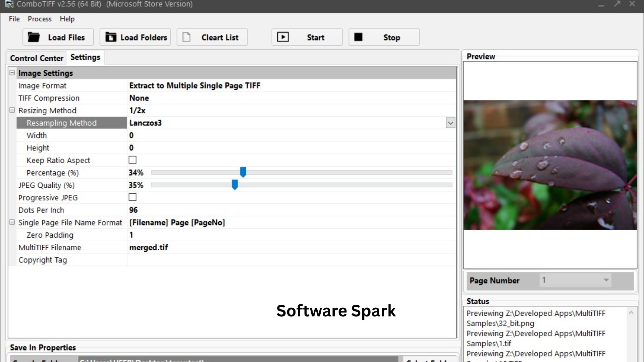Image resolution: width=644 pixels, height=362 pixels.
Task: Select the Settings tab
Action: 85,57
